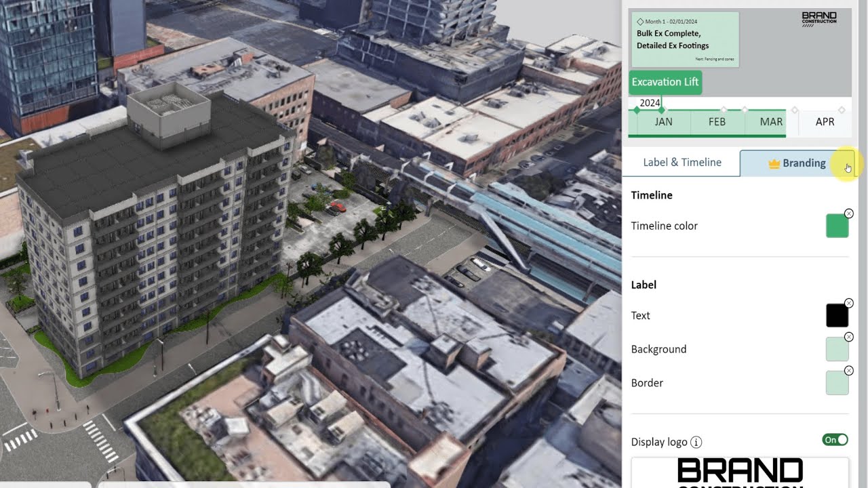
Task: Open the label Background color swatch
Action: (837, 350)
